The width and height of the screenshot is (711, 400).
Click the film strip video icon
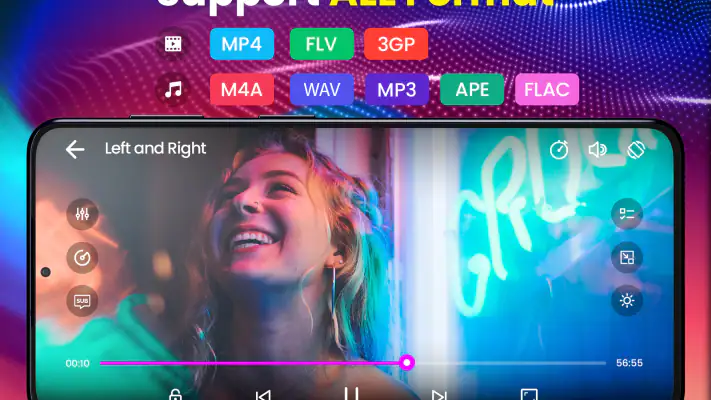click(173, 44)
